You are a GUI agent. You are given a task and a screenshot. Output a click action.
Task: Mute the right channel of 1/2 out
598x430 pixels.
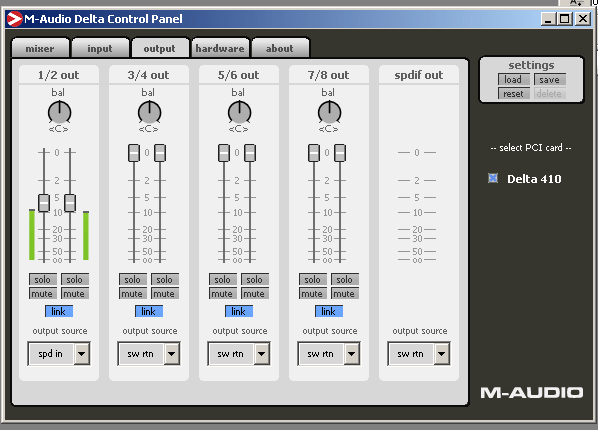click(75, 294)
